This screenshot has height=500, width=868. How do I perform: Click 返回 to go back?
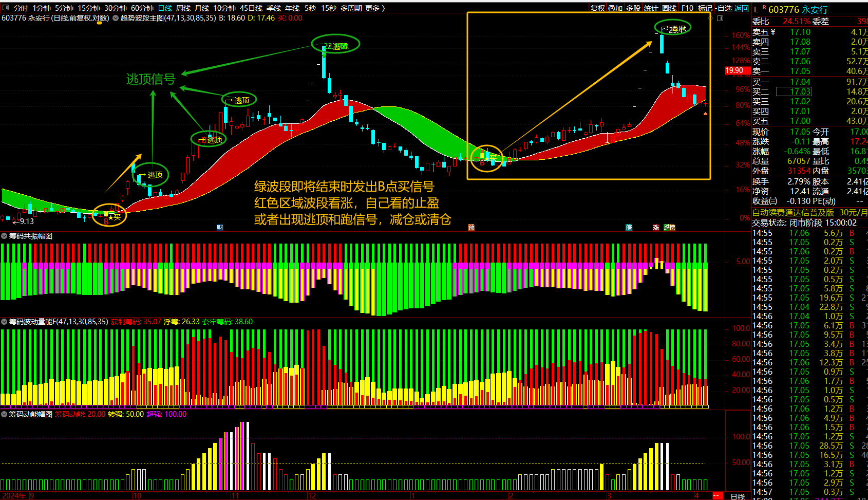pos(742,8)
